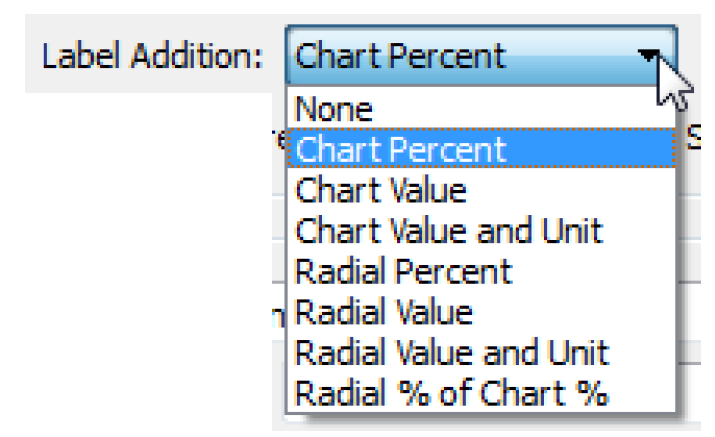Image resolution: width=715 pixels, height=437 pixels.
Task: Pick Chart Value and Unit
Action: click(x=449, y=231)
